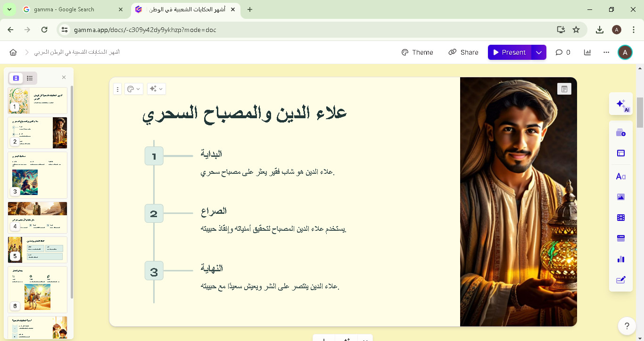
Task: Open the AI assistant sparkle button in right sidebar
Action: [620, 104]
